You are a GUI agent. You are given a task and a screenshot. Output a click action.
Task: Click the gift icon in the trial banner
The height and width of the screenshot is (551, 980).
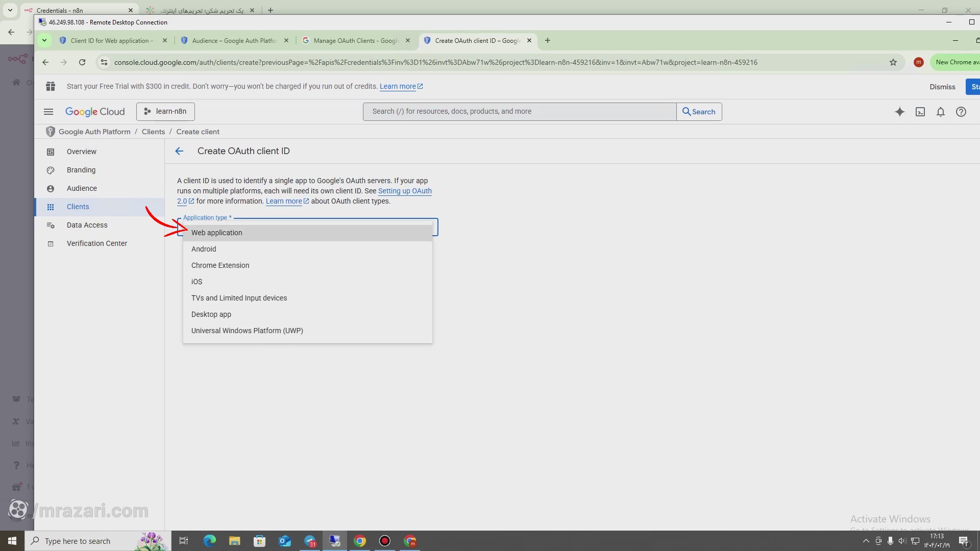coord(51,86)
